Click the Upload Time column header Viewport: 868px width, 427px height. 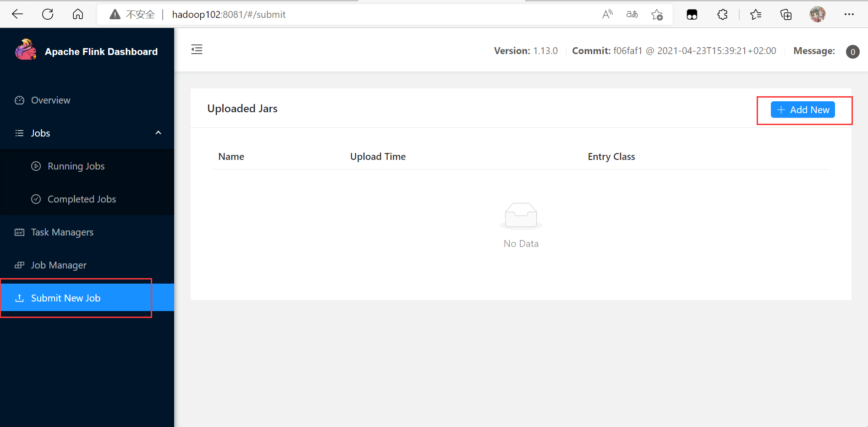(378, 157)
